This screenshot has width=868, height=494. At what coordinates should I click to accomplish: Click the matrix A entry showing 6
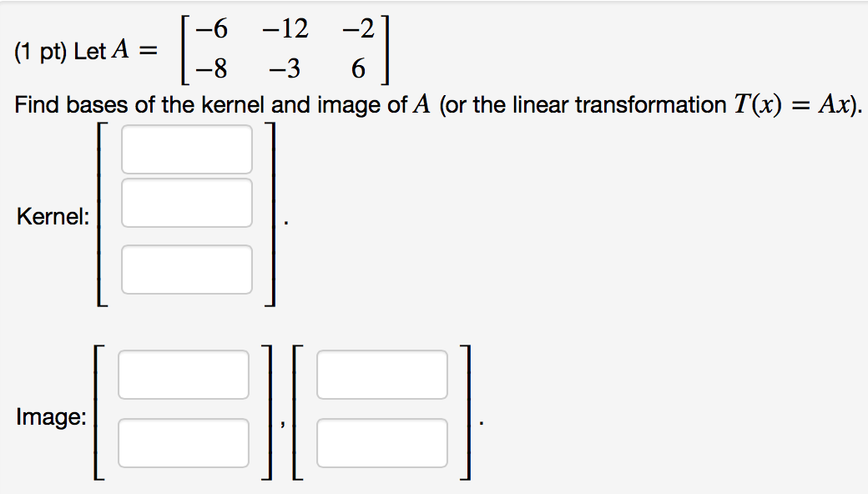click(357, 67)
